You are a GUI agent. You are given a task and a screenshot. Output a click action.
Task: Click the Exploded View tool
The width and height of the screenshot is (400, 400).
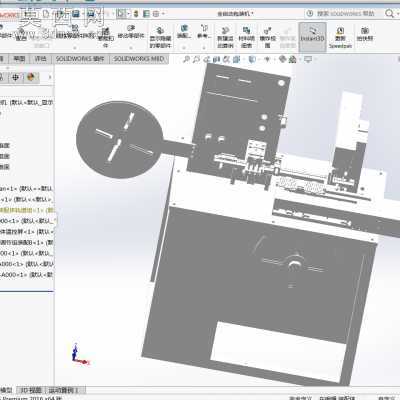point(268,37)
